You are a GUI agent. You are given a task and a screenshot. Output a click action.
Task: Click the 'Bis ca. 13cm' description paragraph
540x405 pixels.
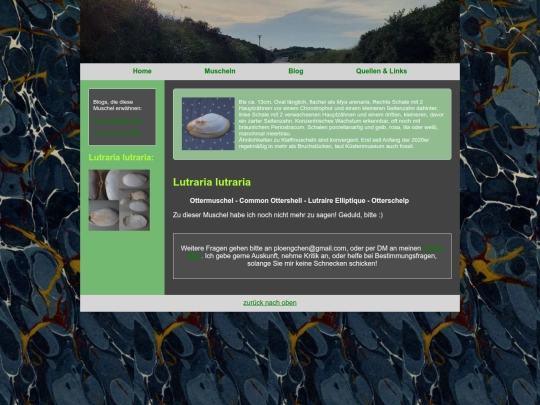(x=341, y=124)
